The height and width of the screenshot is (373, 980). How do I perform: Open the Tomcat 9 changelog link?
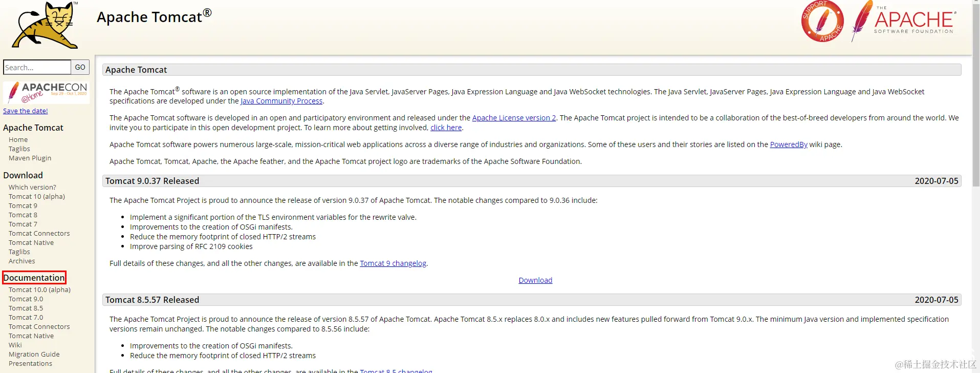click(393, 263)
